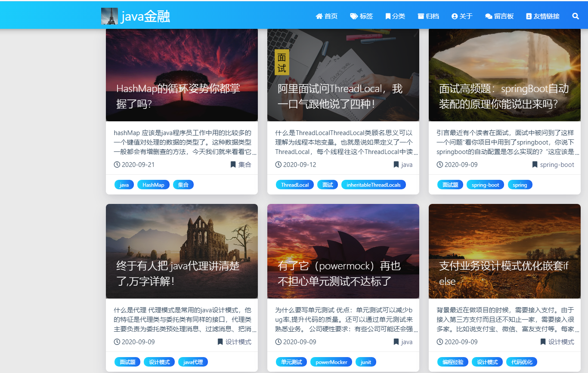Click the java金融 site title

pyautogui.click(x=145, y=16)
